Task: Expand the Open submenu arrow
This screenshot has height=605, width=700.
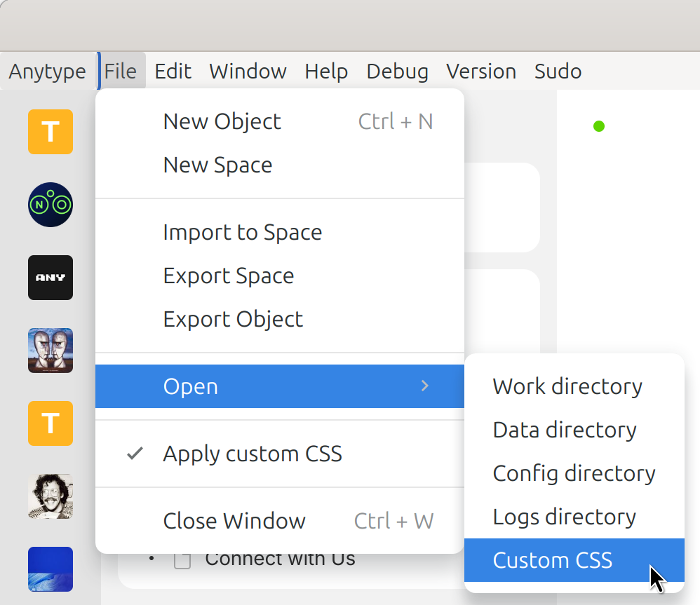Action: pos(424,386)
